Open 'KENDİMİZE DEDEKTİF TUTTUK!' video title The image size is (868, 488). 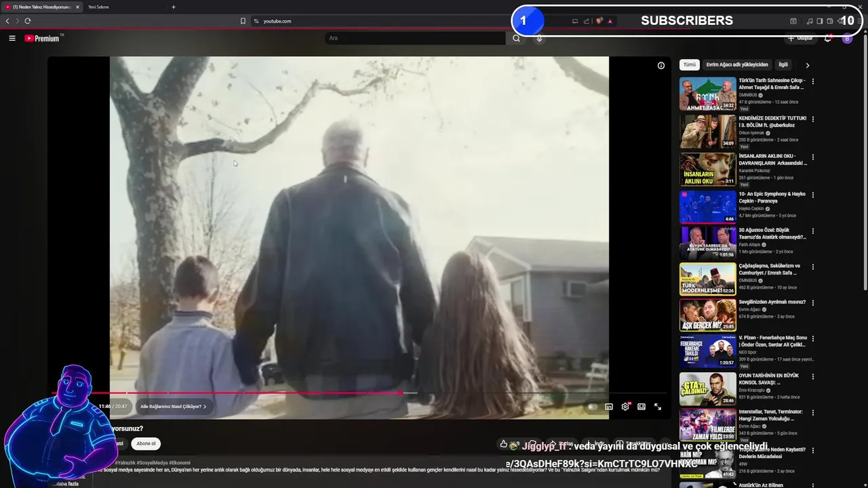[x=772, y=121]
